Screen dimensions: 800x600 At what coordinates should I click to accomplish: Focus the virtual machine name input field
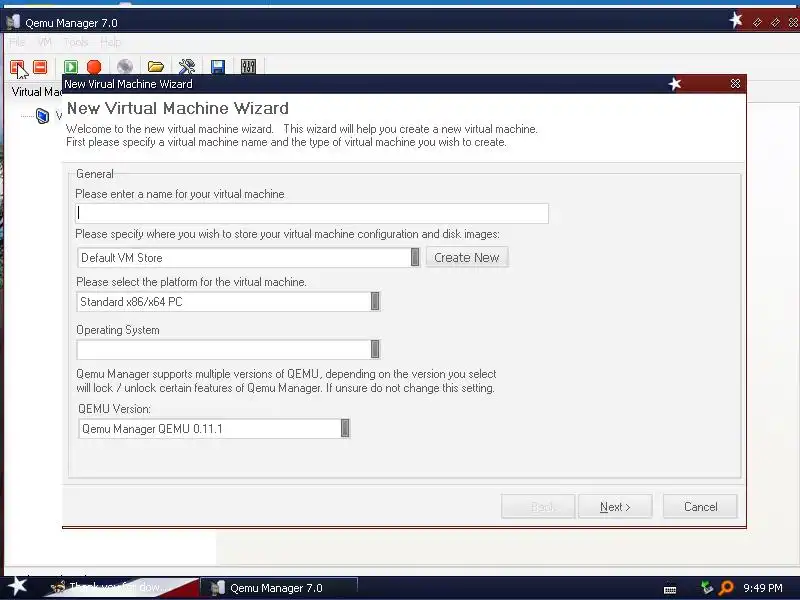tap(312, 213)
